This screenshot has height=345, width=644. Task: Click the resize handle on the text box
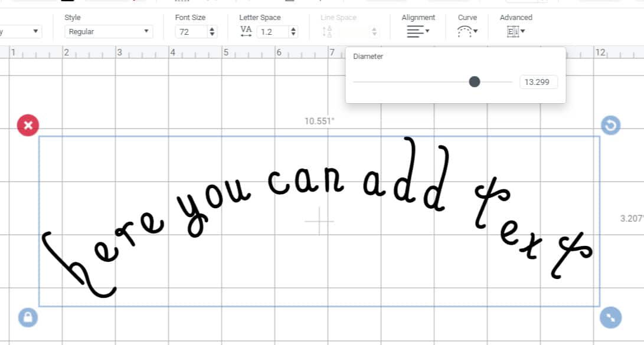[611, 317]
